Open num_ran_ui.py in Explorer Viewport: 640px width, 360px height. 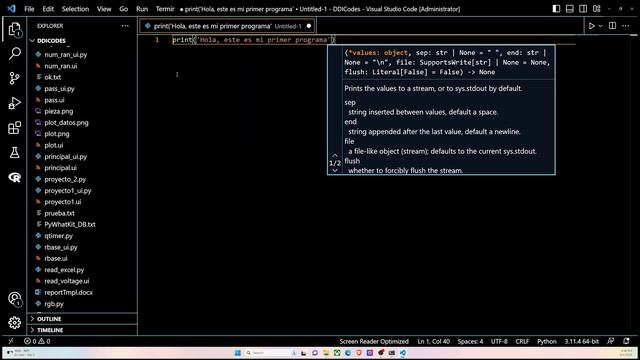[65, 54]
